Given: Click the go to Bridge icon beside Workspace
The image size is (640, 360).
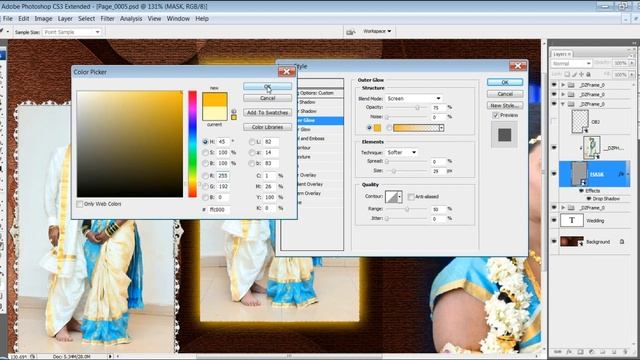Looking at the screenshot, I should point(350,32).
